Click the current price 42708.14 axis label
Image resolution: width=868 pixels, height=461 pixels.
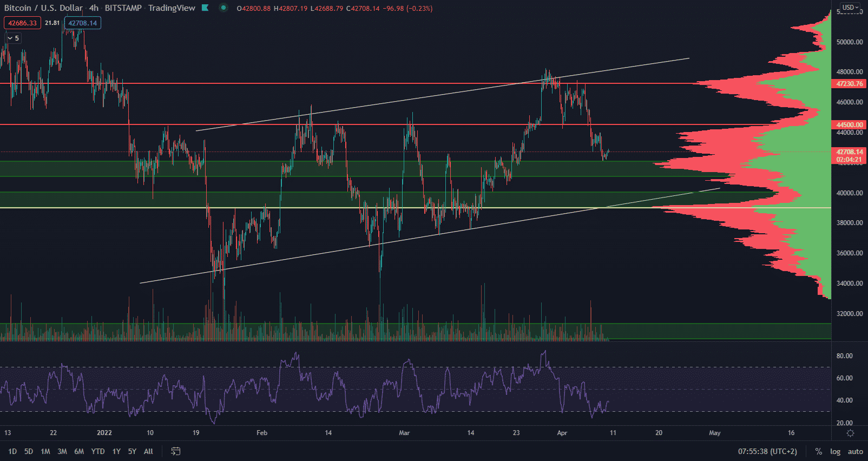point(849,152)
